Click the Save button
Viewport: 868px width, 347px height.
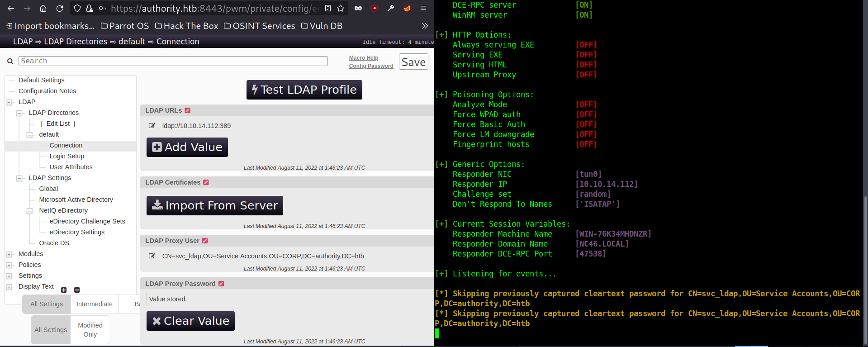(x=414, y=62)
